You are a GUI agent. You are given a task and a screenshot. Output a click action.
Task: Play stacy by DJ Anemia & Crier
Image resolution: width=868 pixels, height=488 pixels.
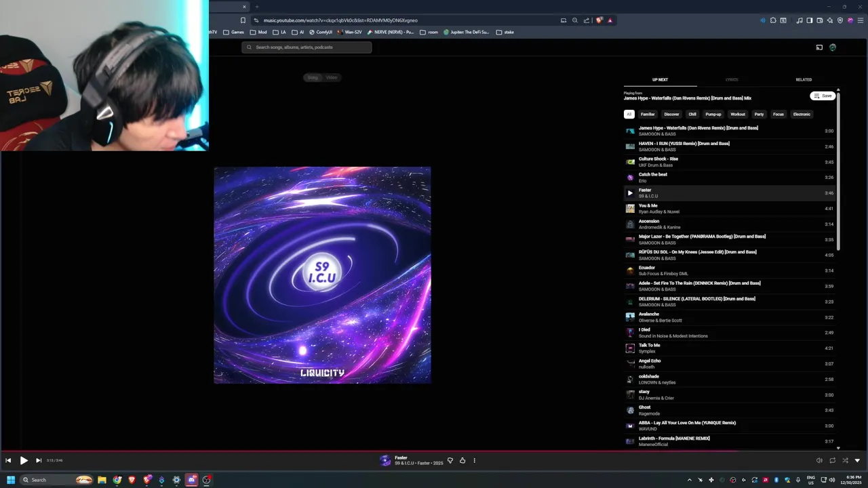pos(730,395)
